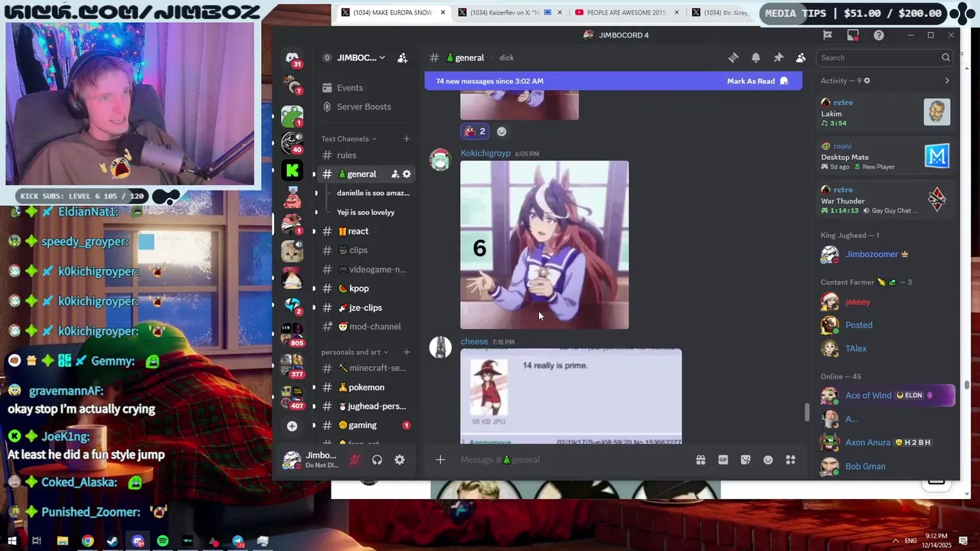Open Steam from the taskbar
Image resolution: width=980 pixels, height=551 pixels.
click(113, 541)
